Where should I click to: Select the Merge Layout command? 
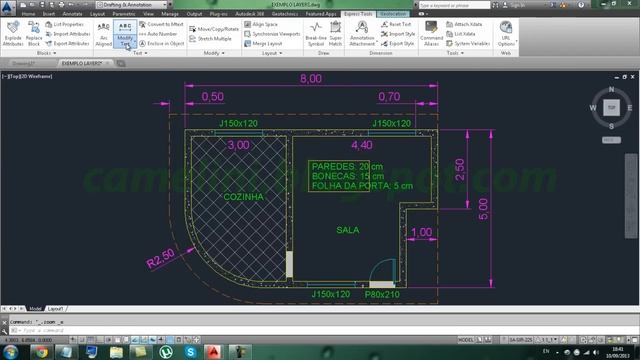pos(263,43)
